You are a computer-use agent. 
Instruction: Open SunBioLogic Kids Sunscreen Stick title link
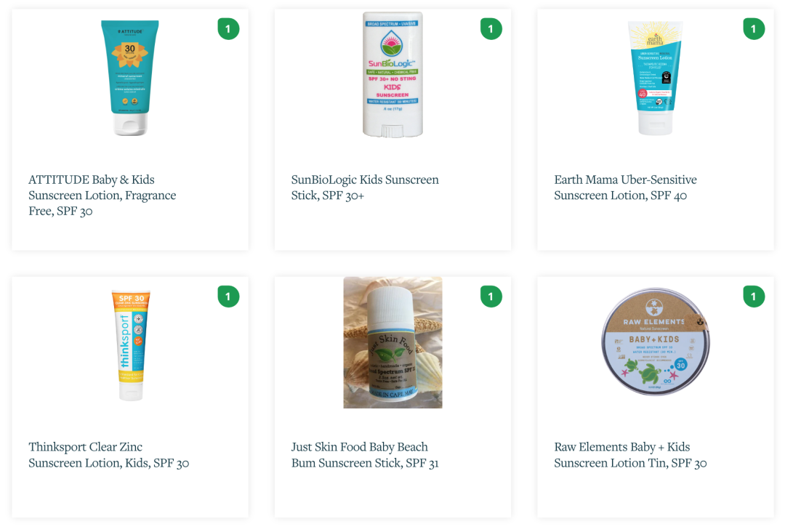(x=365, y=188)
